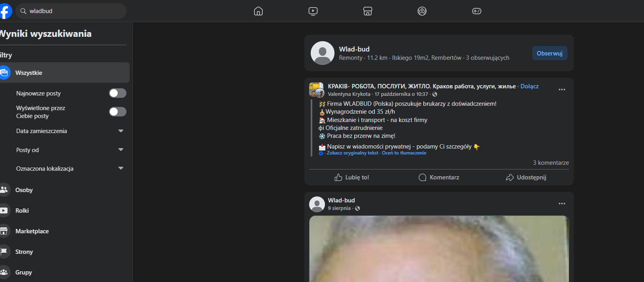644x282 pixels.
Task: Select the Rolki filter
Action: pos(22,211)
